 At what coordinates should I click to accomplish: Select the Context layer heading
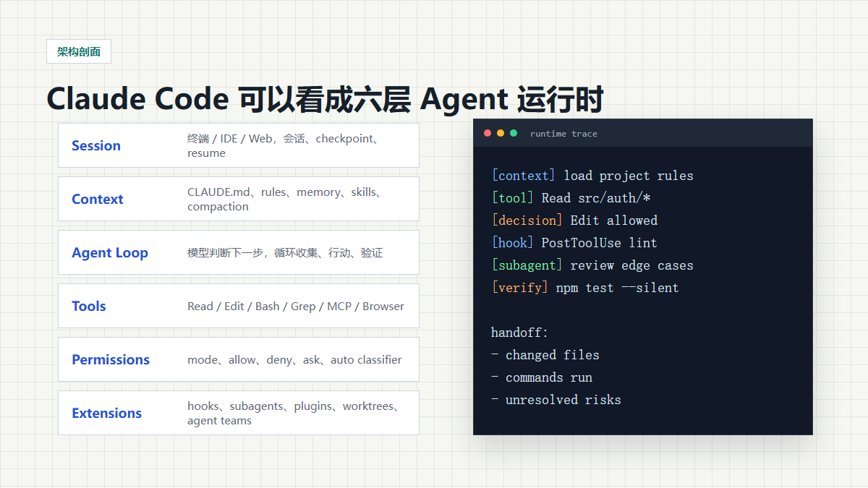tap(98, 199)
